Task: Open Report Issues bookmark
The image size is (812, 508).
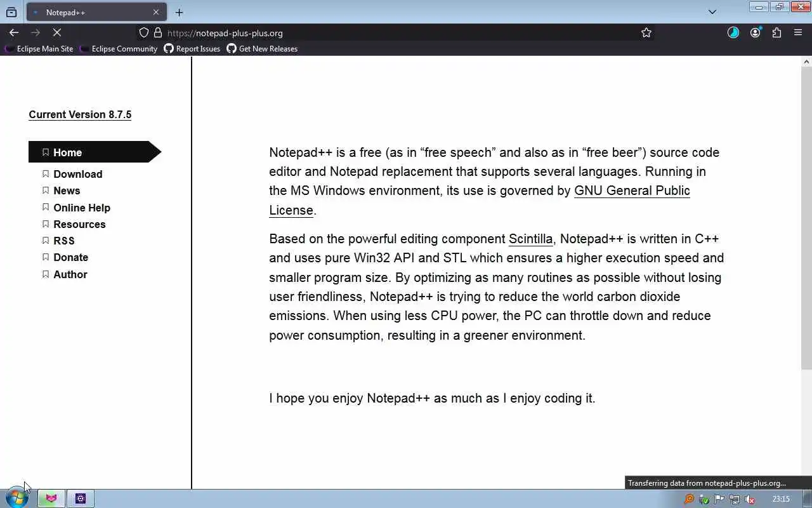Action: coord(192,49)
